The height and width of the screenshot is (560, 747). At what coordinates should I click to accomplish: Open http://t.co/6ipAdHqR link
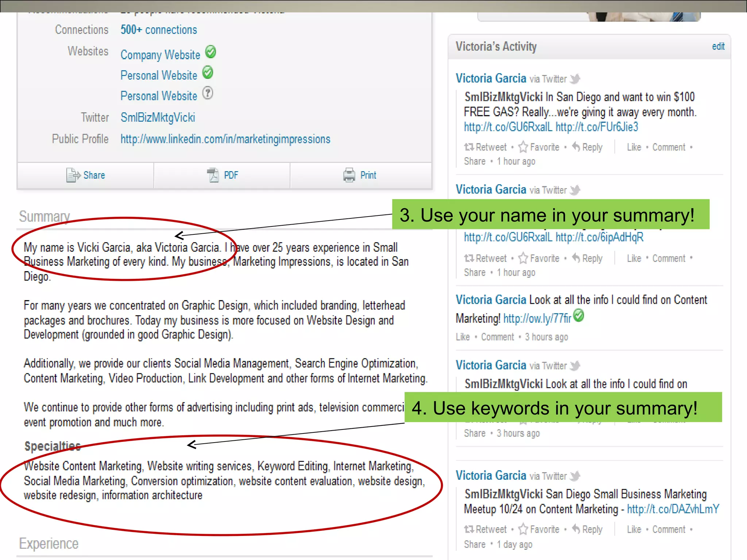[x=599, y=237]
